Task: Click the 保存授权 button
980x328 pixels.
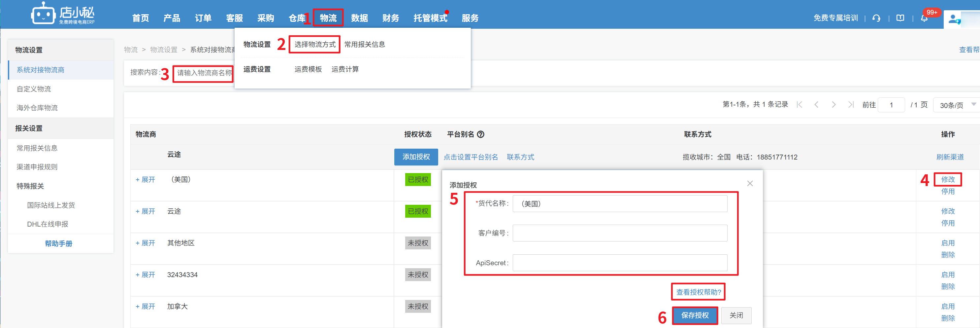Action: 695,315
